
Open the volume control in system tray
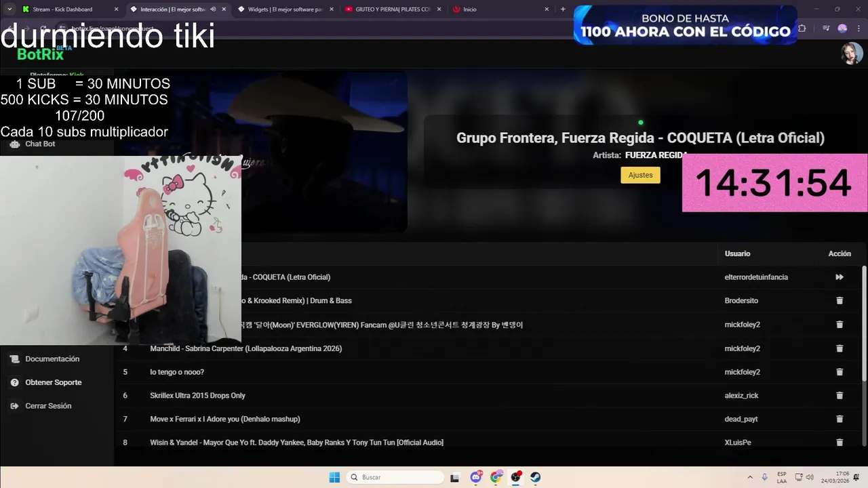click(810, 477)
